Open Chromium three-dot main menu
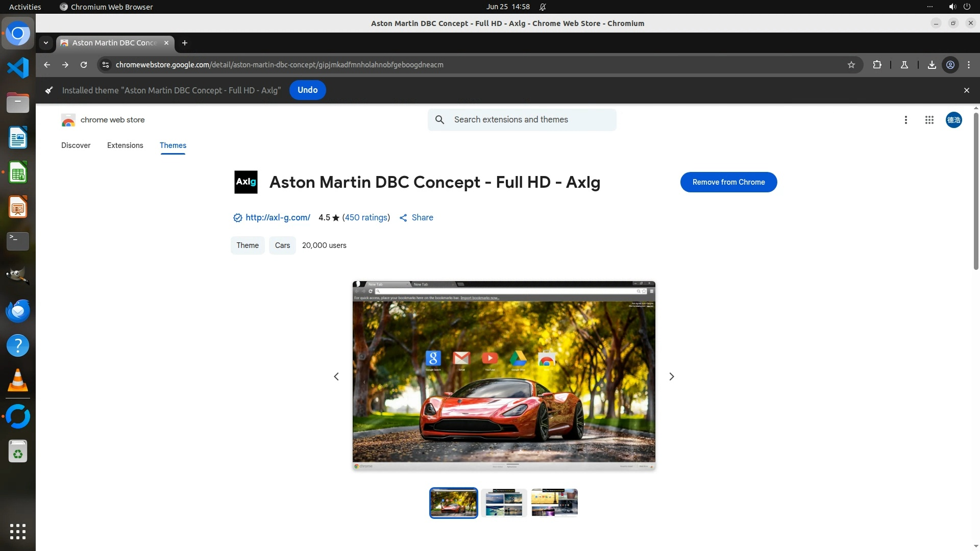The width and height of the screenshot is (980, 551). (969, 65)
